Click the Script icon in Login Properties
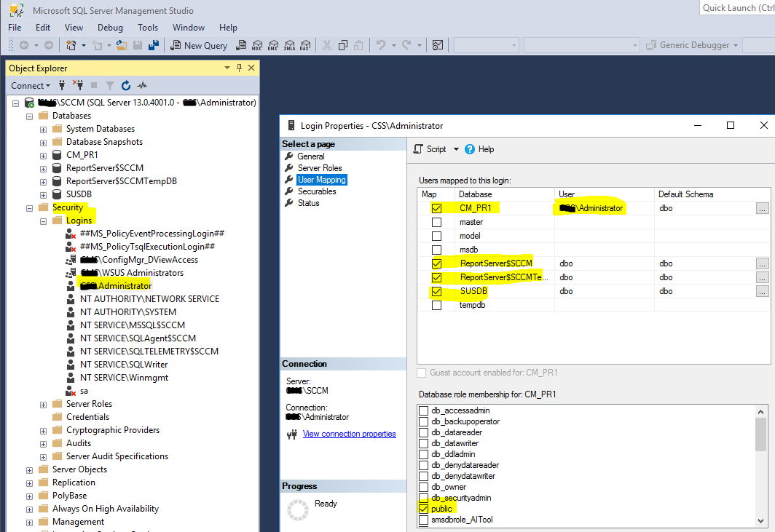The width and height of the screenshot is (775, 532). [418, 149]
